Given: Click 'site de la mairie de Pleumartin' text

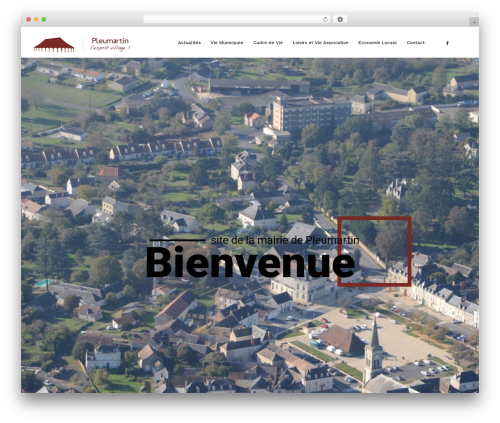Looking at the screenshot, I should (x=285, y=240).
